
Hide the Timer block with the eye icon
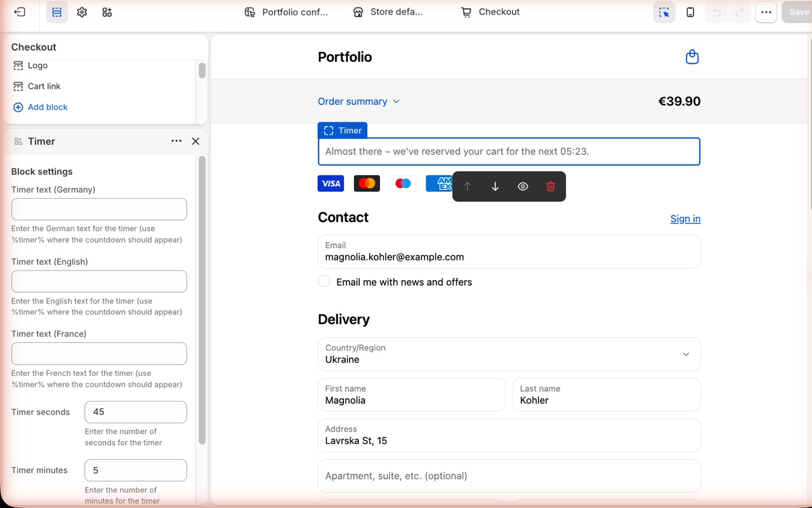click(523, 187)
